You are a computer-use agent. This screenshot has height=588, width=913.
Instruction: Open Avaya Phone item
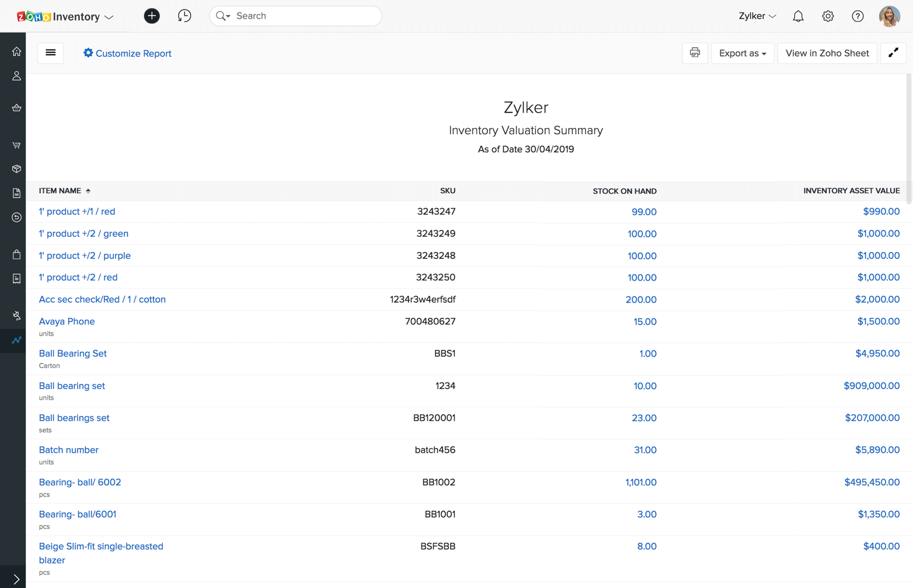[67, 321]
